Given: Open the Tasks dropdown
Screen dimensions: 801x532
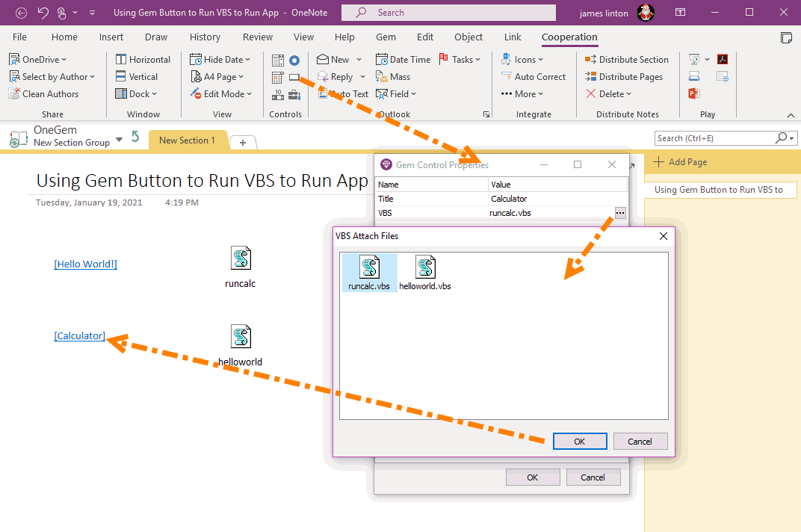Looking at the screenshot, I should 460,59.
